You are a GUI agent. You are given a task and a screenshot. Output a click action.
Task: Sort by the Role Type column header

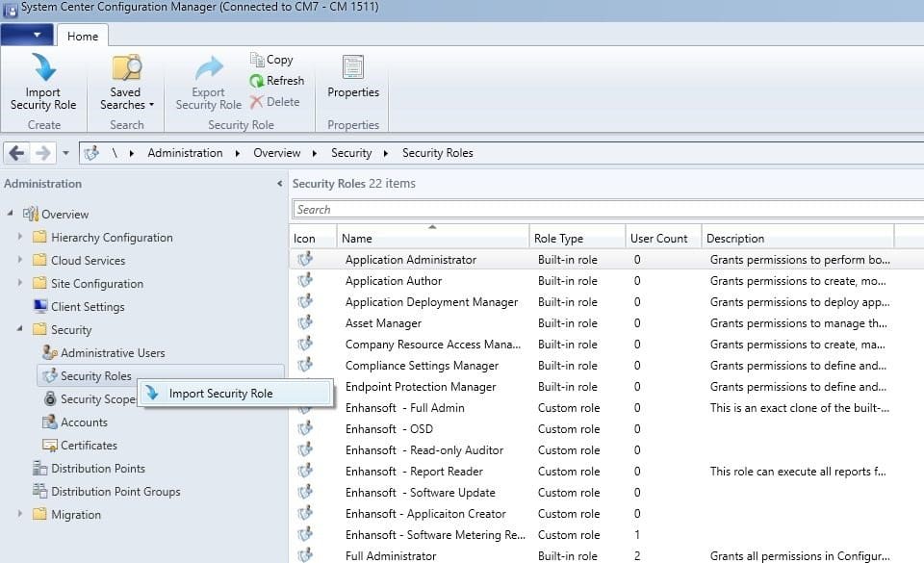[x=577, y=237]
